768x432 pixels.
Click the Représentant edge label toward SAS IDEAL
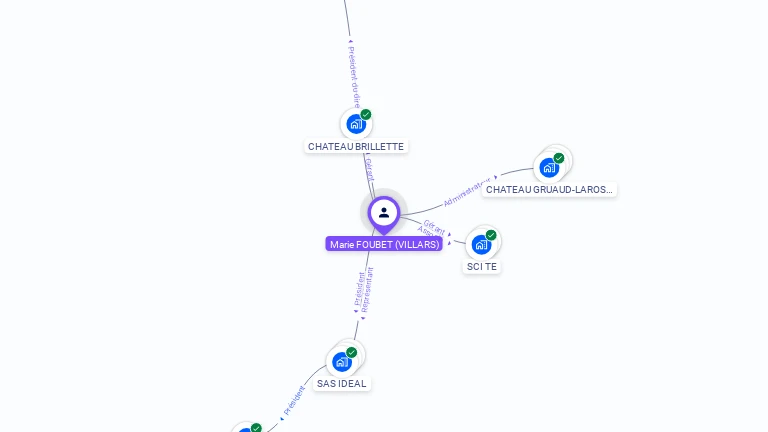[x=367, y=289]
